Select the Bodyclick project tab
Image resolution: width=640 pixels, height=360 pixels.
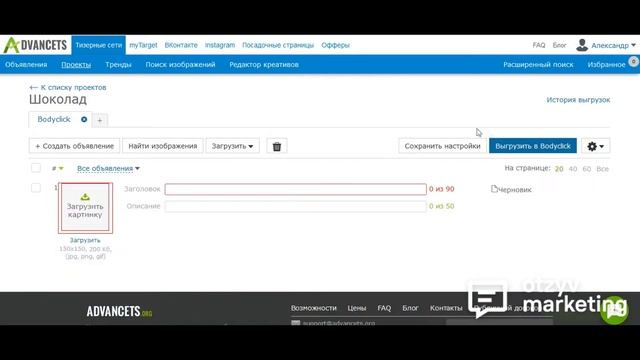coord(54,119)
